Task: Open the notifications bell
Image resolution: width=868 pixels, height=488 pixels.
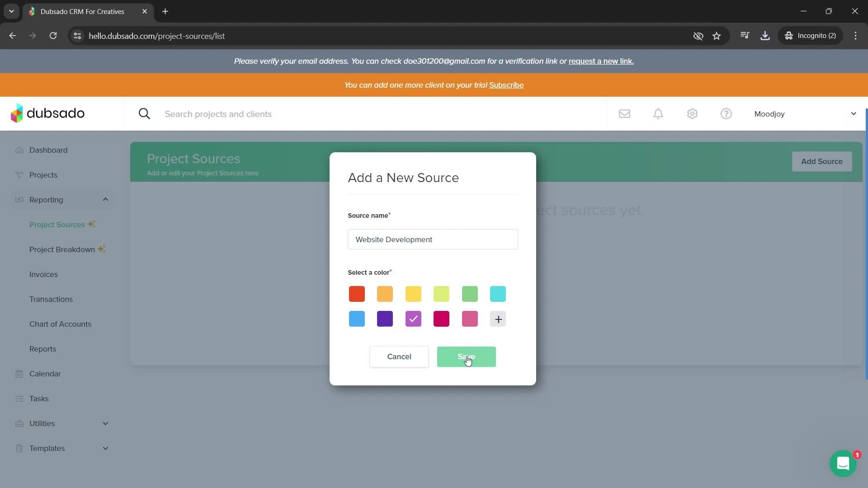Action: (x=658, y=114)
